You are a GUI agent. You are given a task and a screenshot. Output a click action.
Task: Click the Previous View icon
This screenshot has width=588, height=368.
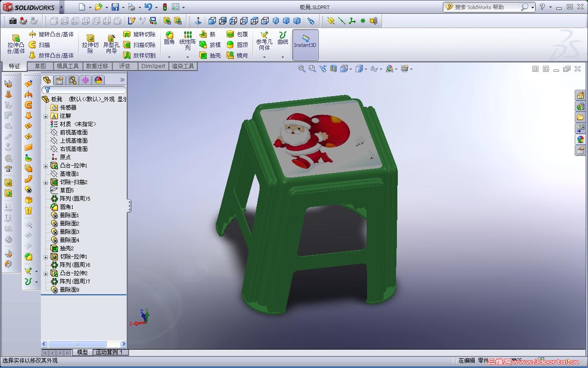[323, 69]
